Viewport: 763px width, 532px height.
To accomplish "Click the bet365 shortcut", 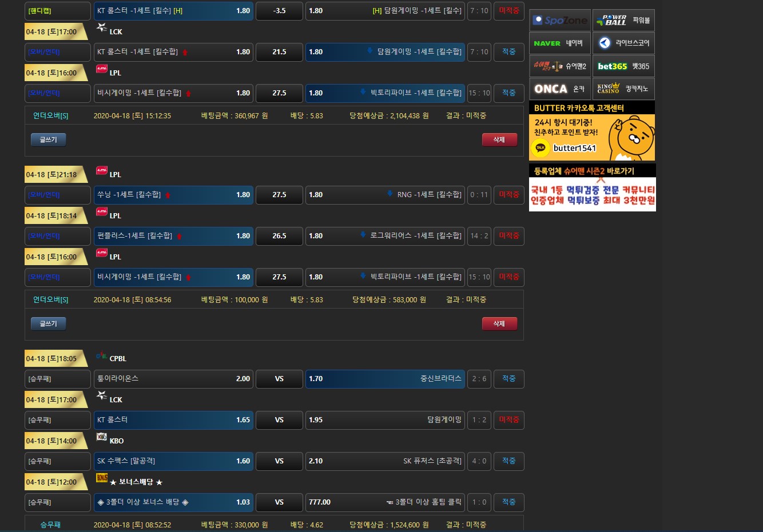I will (623, 66).
